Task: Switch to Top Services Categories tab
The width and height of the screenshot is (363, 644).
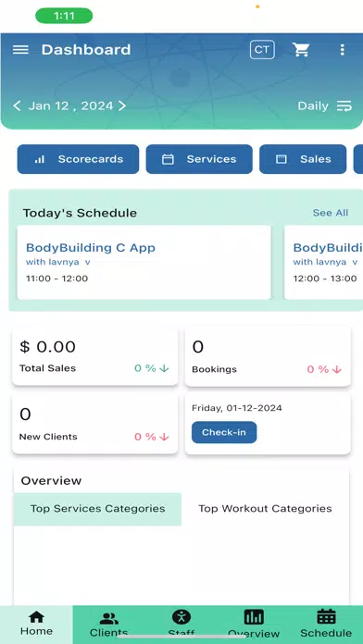Action: pos(97,509)
